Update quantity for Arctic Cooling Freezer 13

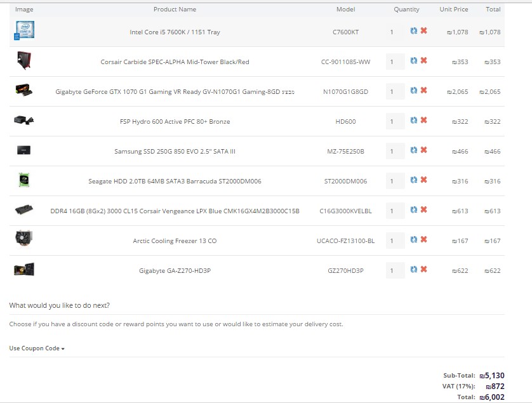(x=413, y=240)
